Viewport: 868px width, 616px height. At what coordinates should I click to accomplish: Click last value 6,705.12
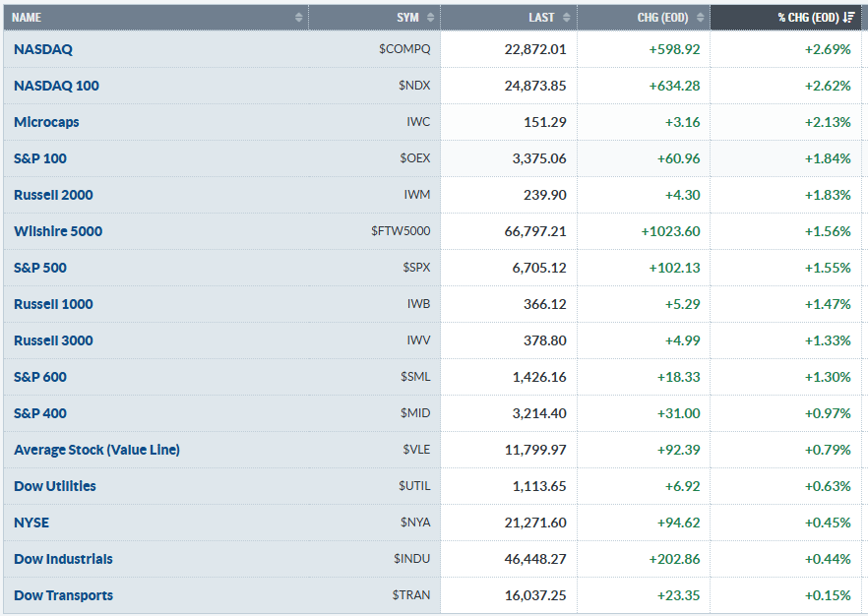(539, 268)
